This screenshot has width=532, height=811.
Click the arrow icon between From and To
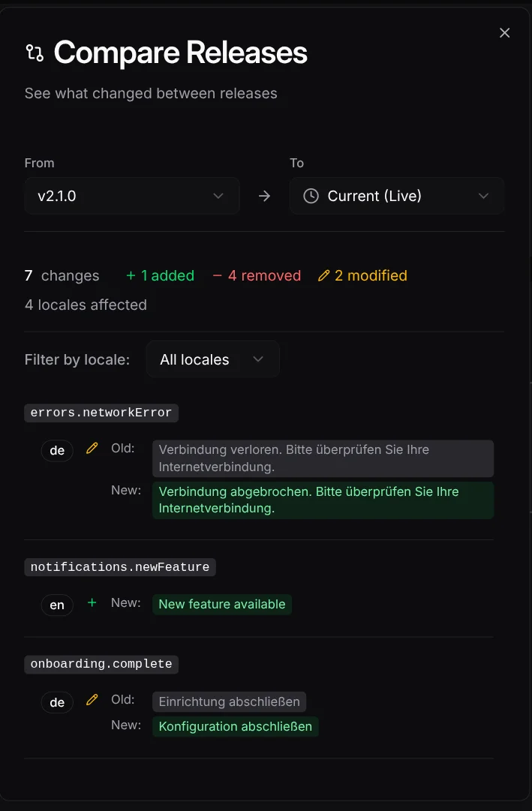[x=264, y=196]
